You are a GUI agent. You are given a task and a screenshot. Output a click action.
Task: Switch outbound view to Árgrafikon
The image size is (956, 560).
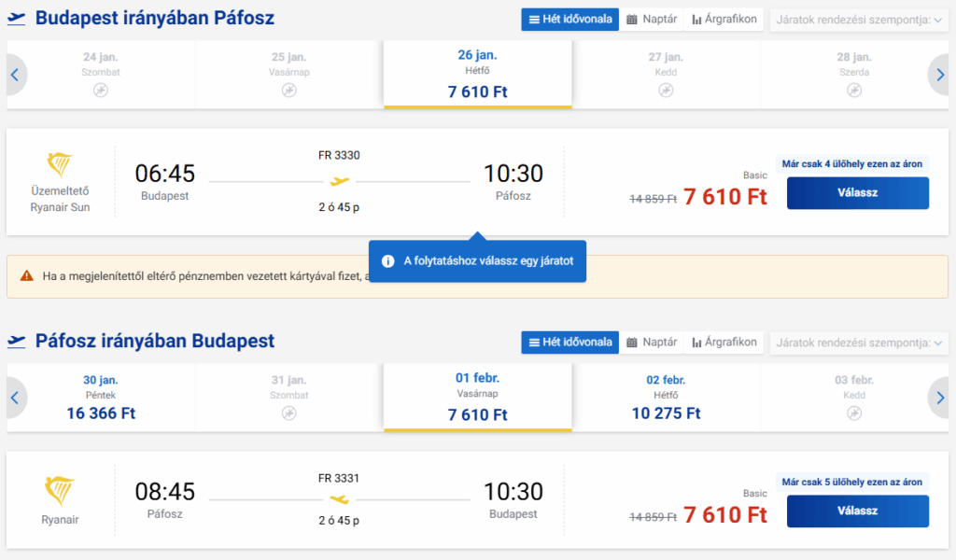pos(724,20)
